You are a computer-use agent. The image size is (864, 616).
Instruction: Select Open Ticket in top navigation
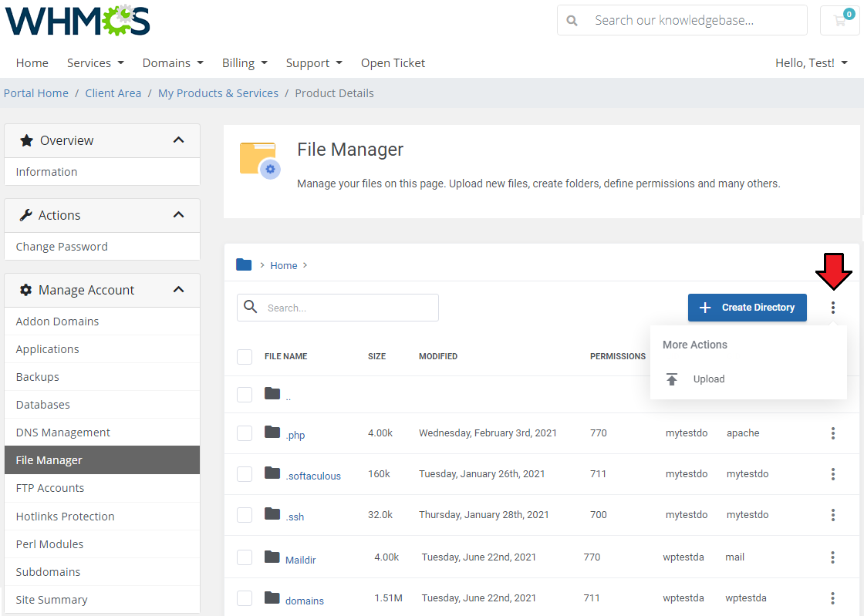[x=393, y=63]
